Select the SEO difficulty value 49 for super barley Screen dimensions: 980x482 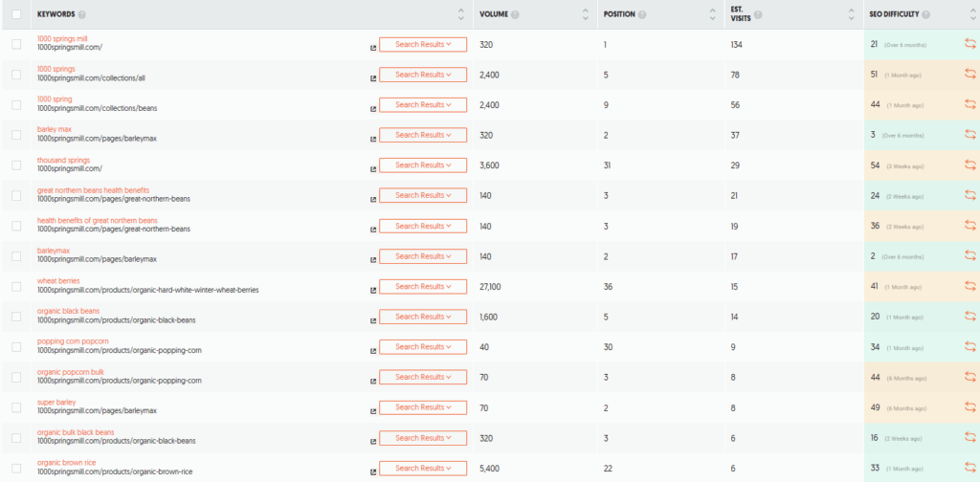875,407
